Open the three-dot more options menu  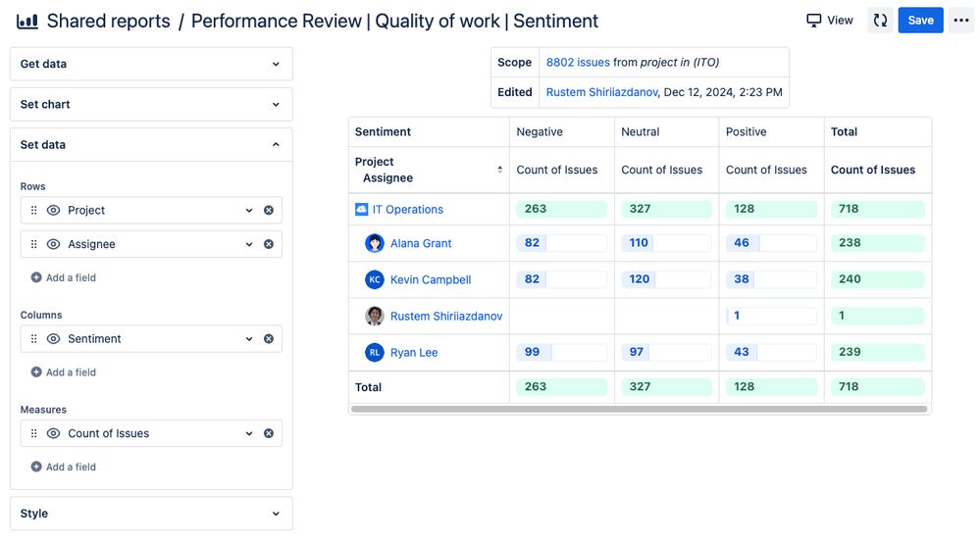pos(960,21)
